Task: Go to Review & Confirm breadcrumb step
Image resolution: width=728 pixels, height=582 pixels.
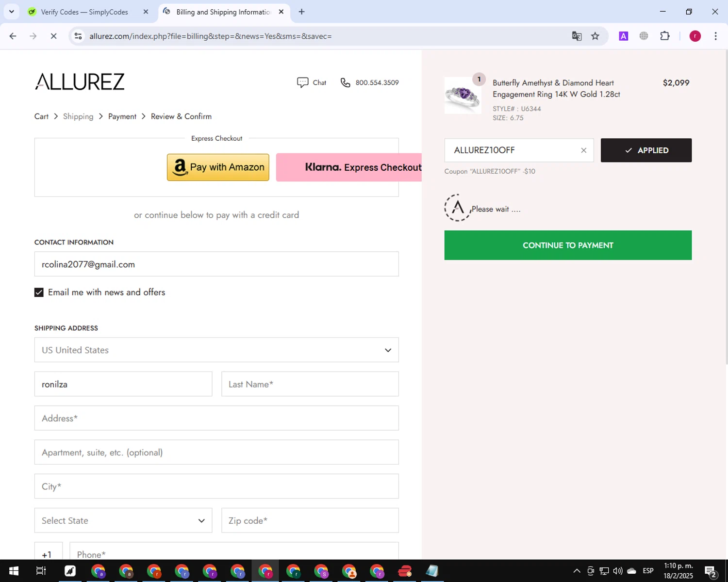Action: (181, 116)
